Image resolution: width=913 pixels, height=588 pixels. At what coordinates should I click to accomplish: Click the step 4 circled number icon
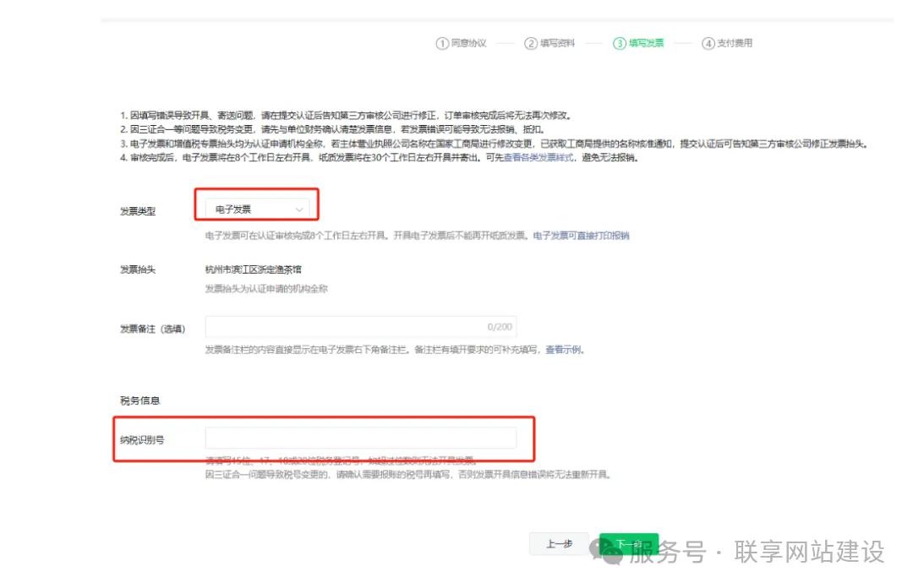pos(708,43)
